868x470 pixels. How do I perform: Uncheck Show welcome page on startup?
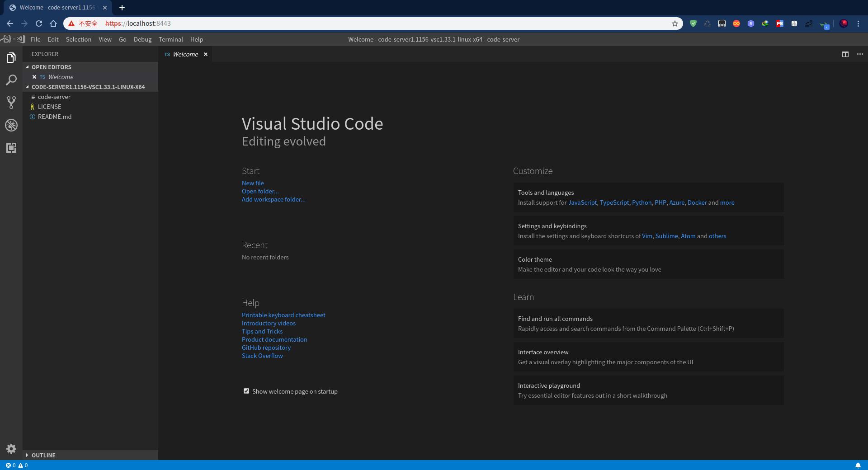246,391
